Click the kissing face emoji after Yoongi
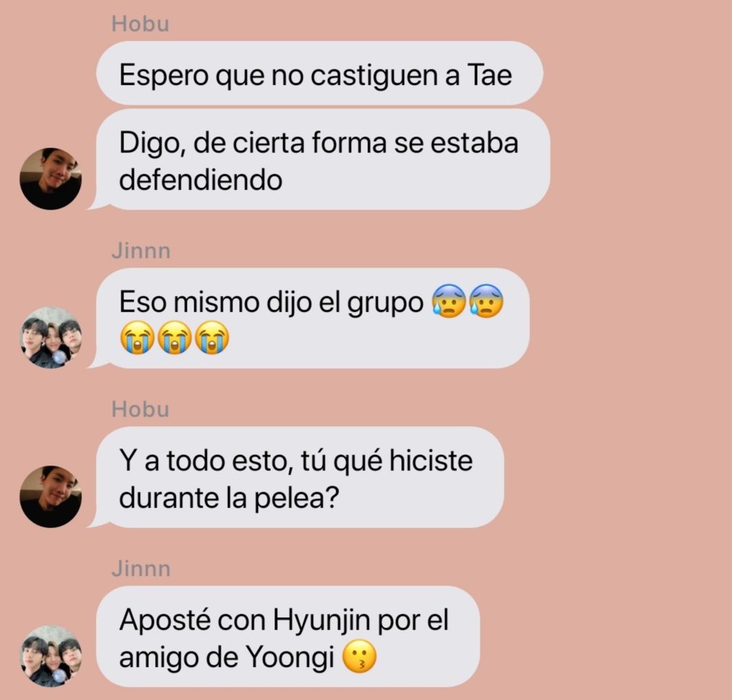 pyautogui.click(x=360, y=657)
